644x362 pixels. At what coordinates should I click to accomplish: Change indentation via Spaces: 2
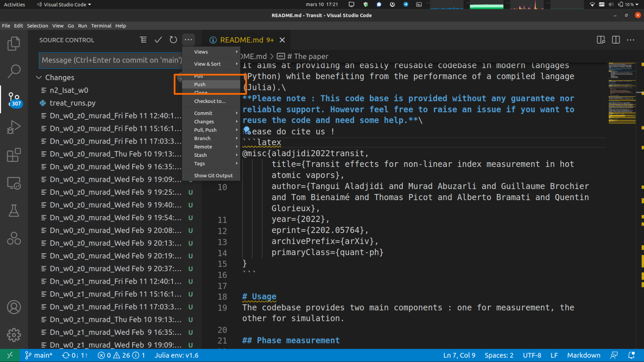click(499, 355)
